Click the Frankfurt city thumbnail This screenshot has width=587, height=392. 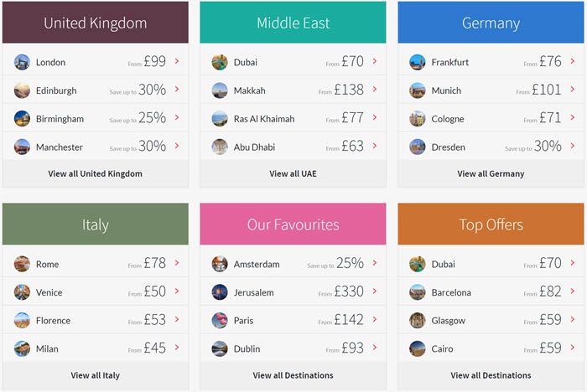click(418, 62)
